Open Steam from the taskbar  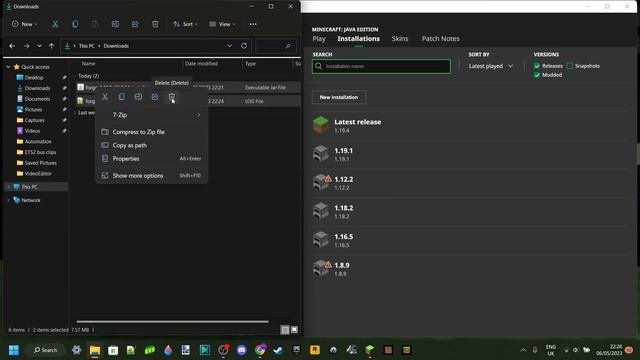(x=278, y=350)
